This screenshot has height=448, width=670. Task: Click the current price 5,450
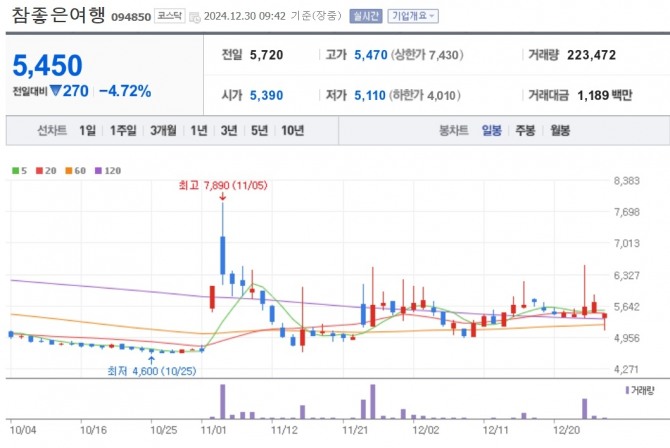[47, 65]
